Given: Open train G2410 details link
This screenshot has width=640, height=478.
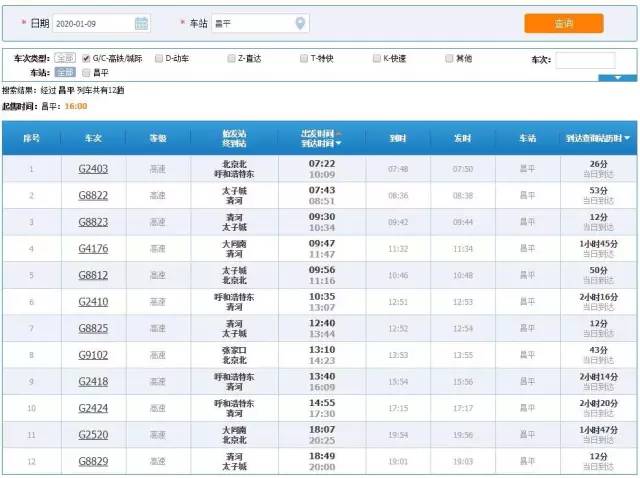Looking at the screenshot, I should [x=93, y=302].
